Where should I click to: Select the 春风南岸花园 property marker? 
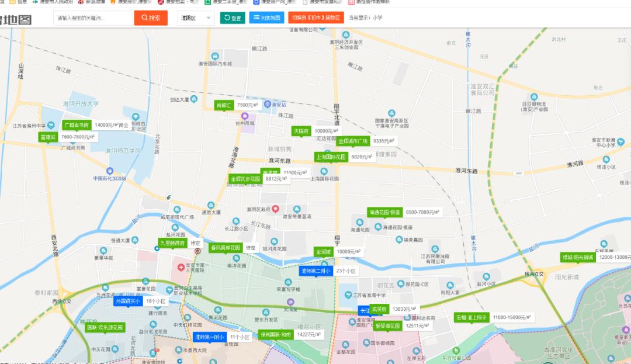(226, 248)
